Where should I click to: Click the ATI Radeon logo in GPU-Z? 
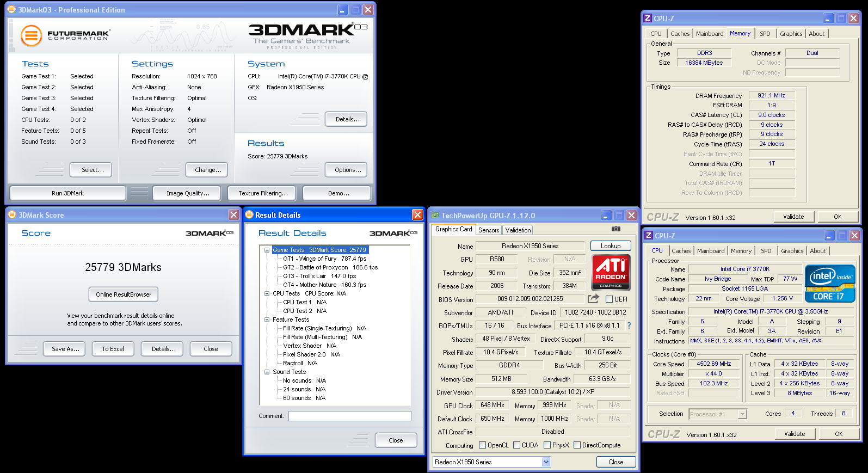pyautogui.click(x=611, y=272)
